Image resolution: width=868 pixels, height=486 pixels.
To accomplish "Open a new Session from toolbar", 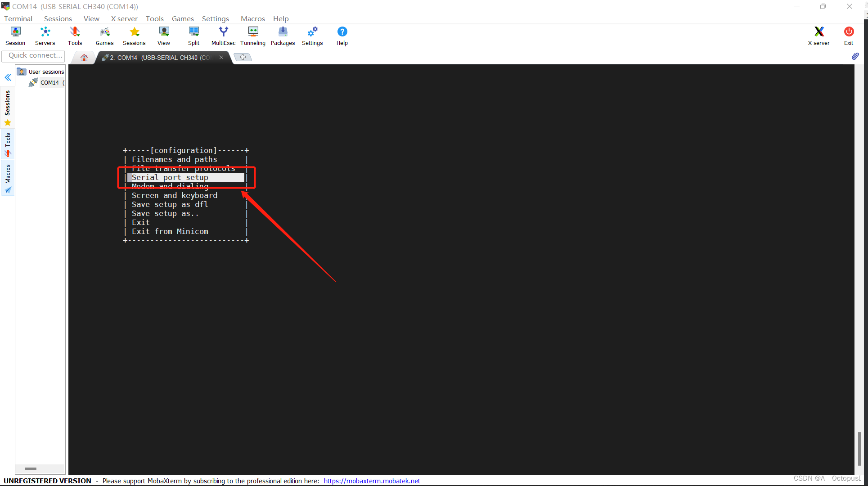I will [15, 36].
